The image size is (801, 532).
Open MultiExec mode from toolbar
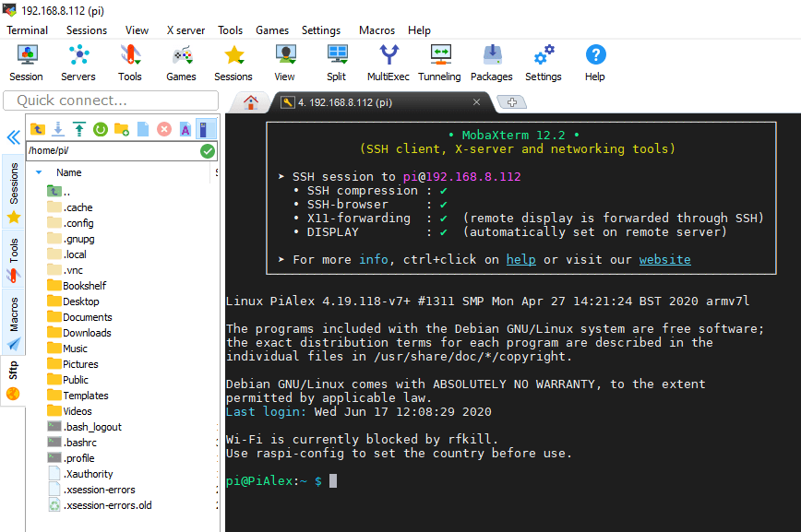click(x=389, y=64)
